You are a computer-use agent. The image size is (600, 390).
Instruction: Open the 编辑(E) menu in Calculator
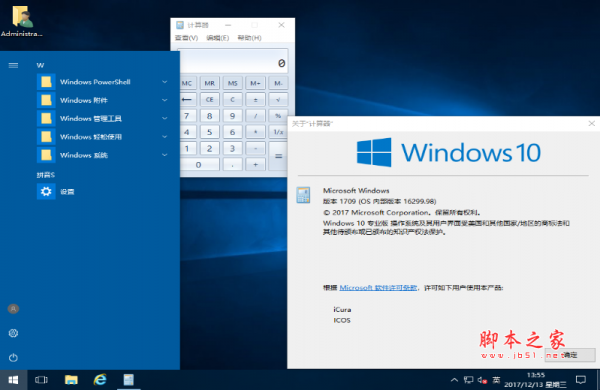(217, 38)
